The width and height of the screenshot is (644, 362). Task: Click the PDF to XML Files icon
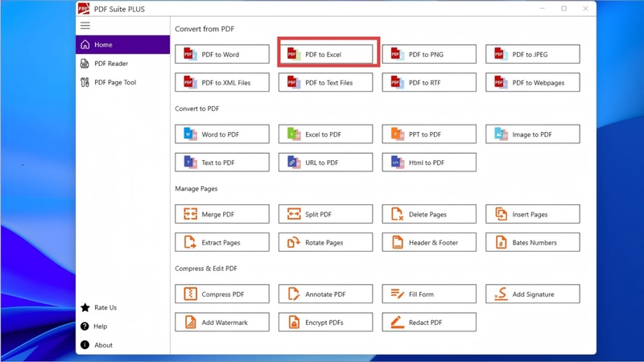[x=190, y=83]
